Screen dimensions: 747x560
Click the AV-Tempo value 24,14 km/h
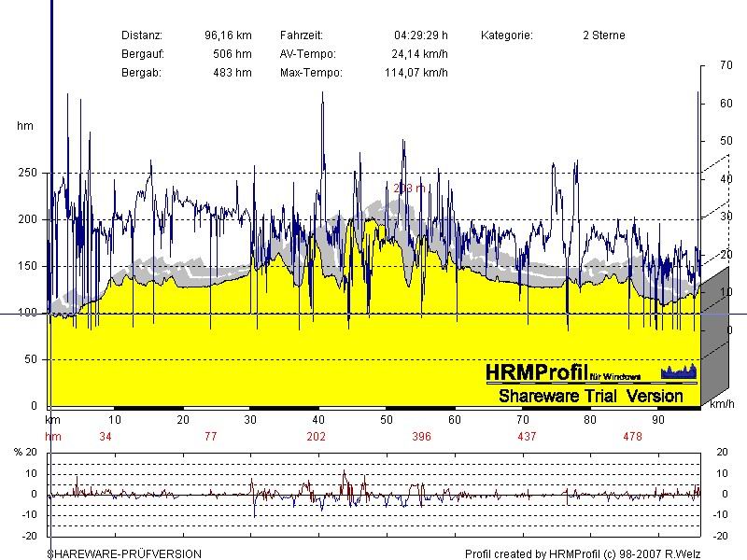point(419,54)
